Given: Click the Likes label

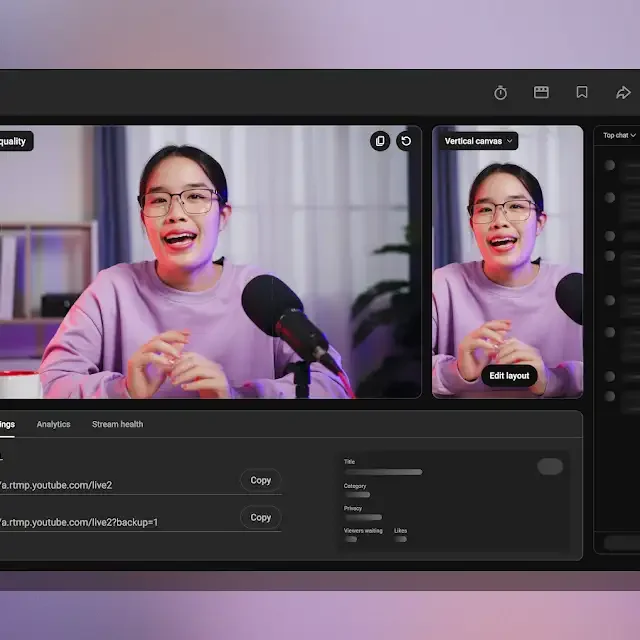Looking at the screenshot, I should coord(400,531).
